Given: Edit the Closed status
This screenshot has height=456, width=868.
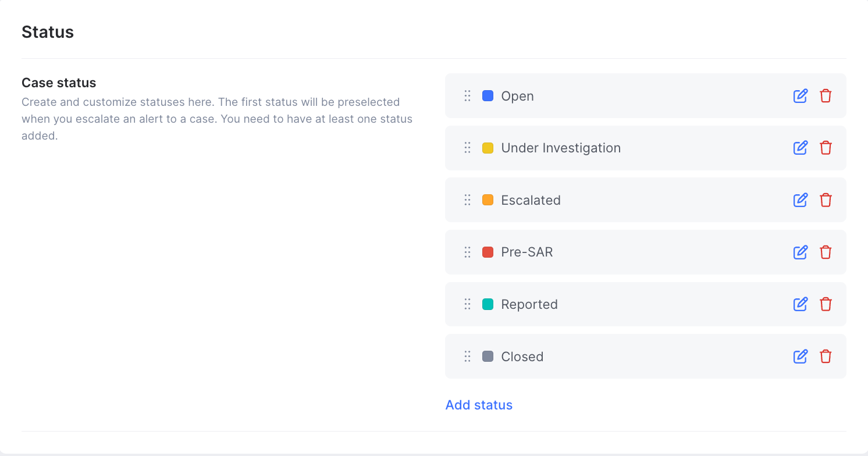Looking at the screenshot, I should tap(801, 357).
